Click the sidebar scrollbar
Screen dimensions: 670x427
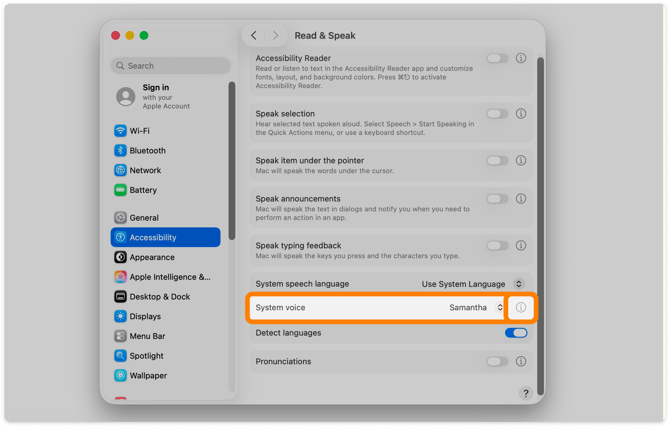(232, 160)
